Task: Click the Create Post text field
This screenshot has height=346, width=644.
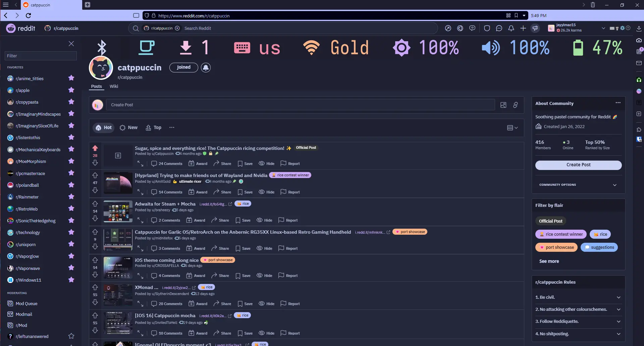Action: pos(300,105)
